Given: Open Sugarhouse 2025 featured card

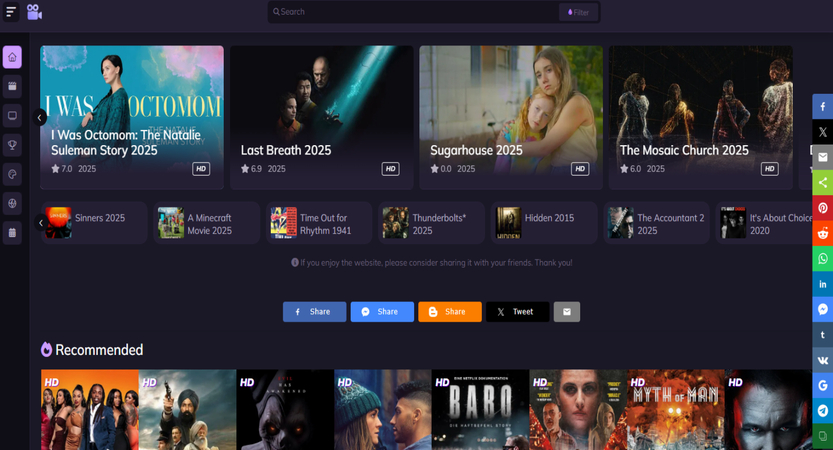Looking at the screenshot, I should [511, 117].
